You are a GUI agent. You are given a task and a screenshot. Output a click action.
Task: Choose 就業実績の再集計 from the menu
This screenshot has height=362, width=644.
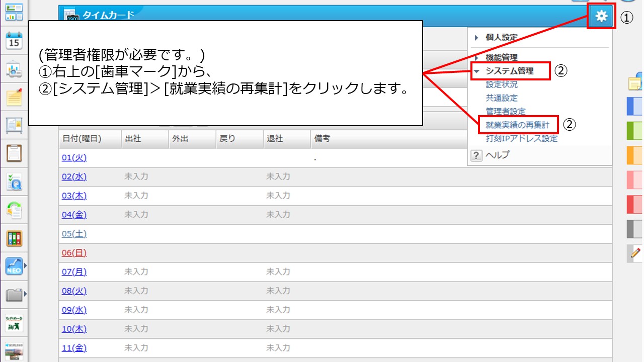click(x=518, y=124)
